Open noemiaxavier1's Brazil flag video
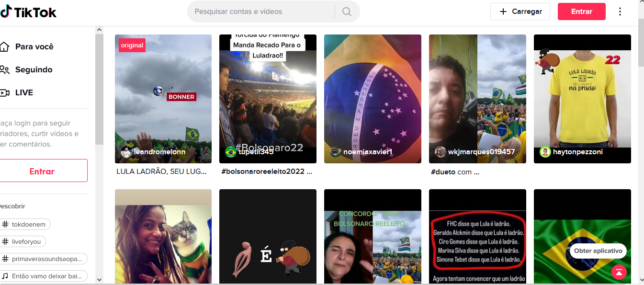 coord(373,99)
